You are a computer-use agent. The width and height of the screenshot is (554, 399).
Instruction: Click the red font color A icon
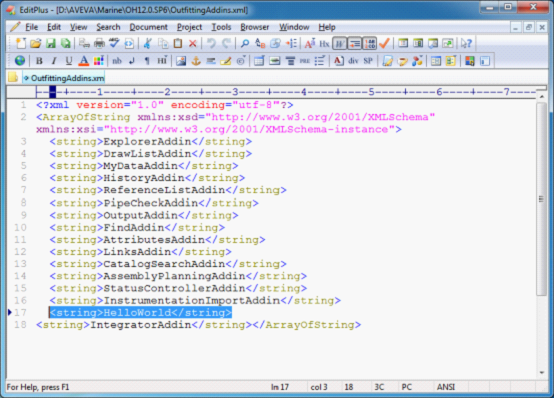pos(84,61)
